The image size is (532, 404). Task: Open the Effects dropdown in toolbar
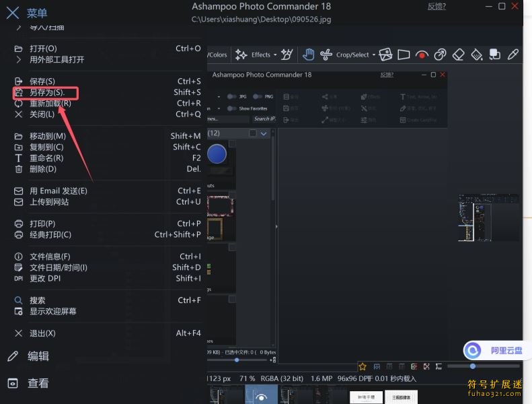pos(256,55)
